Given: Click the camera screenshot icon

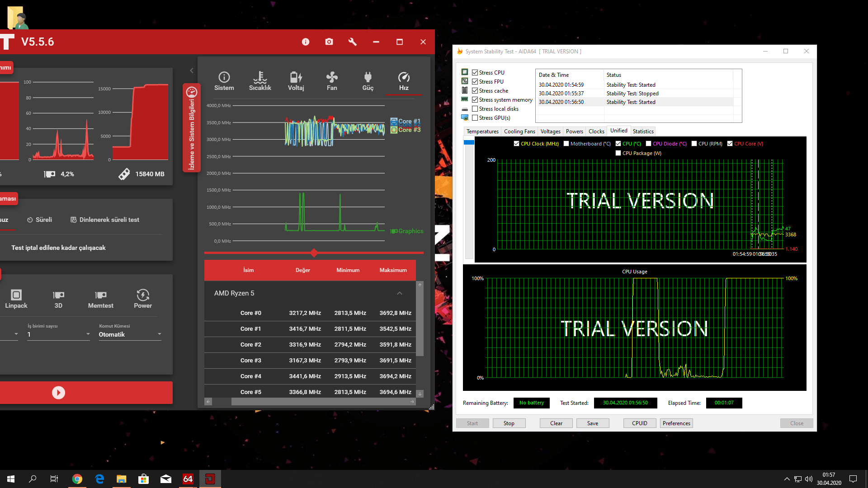Looking at the screenshot, I should coord(329,42).
